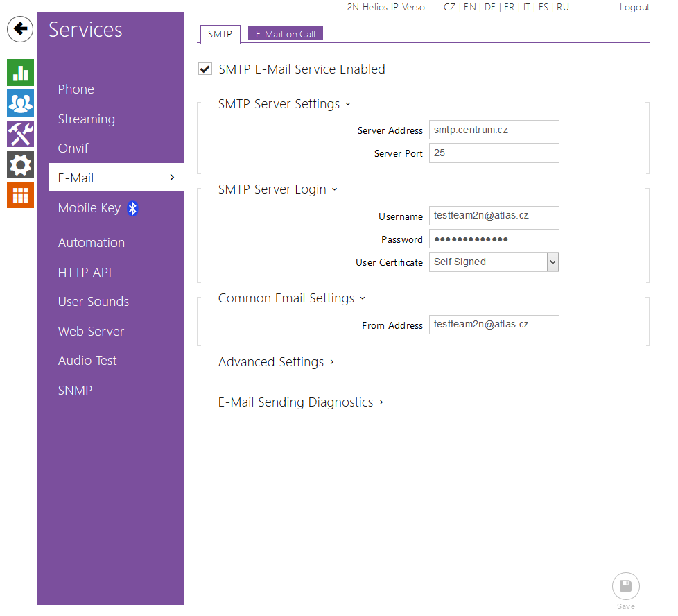Select the SMTP tab
The image size is (678, 616).
point(220,34)
